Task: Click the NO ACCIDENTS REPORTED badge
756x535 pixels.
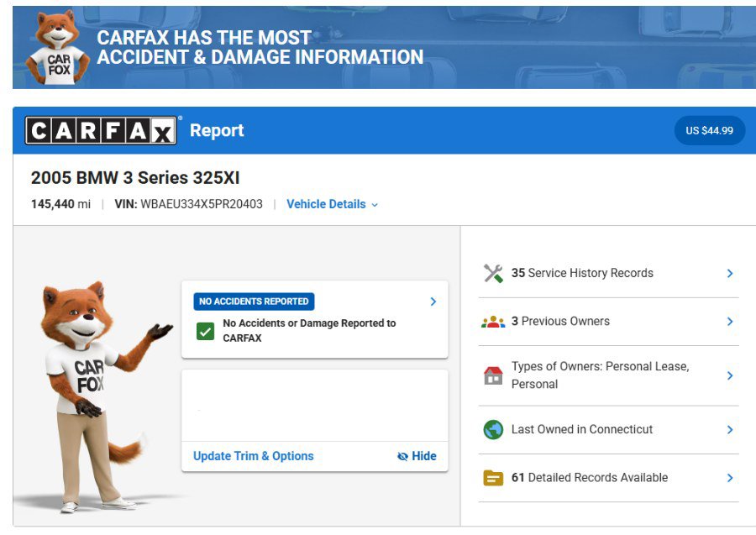Action: (254, 302)
